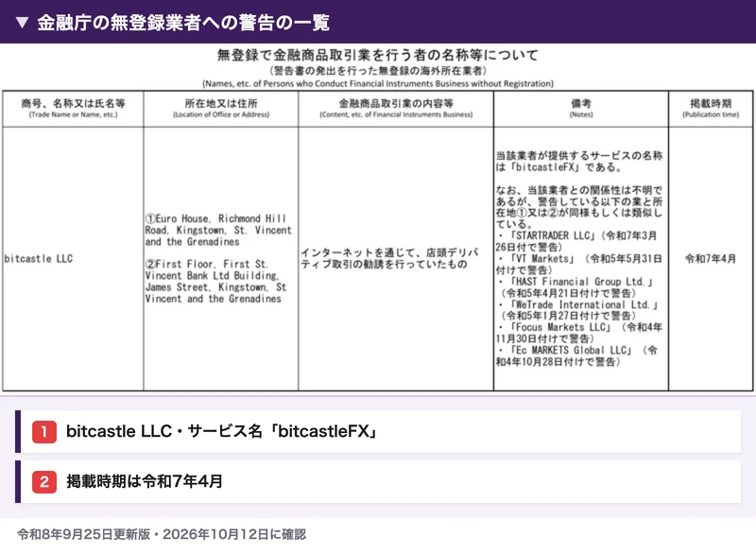Select item 掲載時期は令和7年4月
Viewport: 756px width, 554px height.
pos(378,481)
